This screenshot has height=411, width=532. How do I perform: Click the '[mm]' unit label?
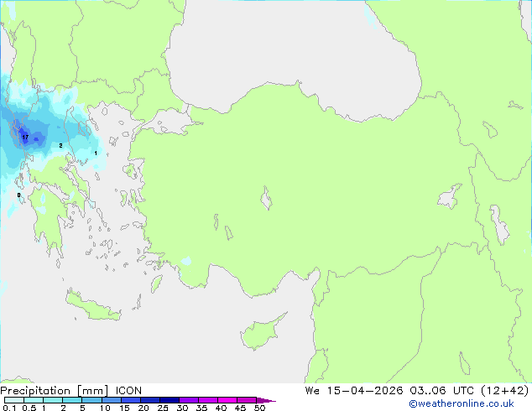(93, 391)
